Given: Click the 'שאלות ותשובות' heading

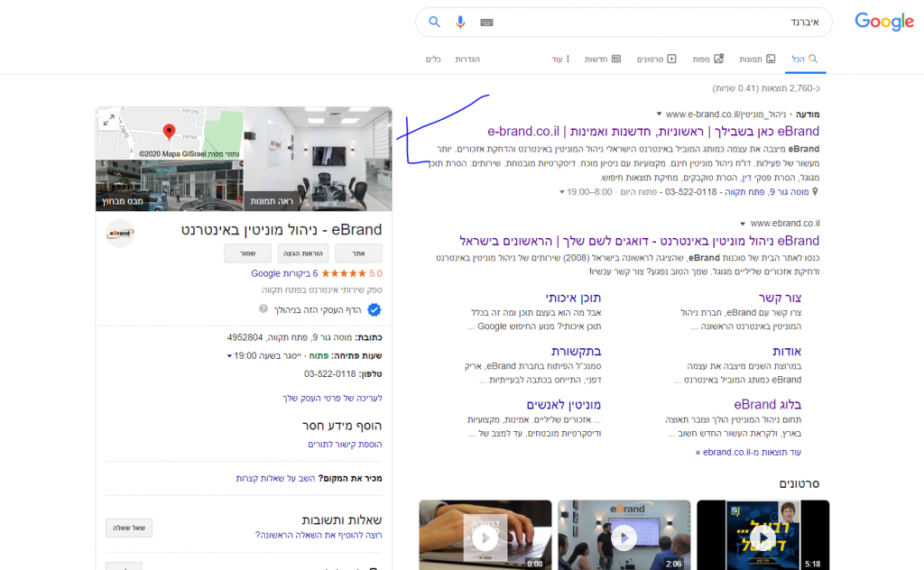Looking at the screenshot, I should [x=342, y=520].
